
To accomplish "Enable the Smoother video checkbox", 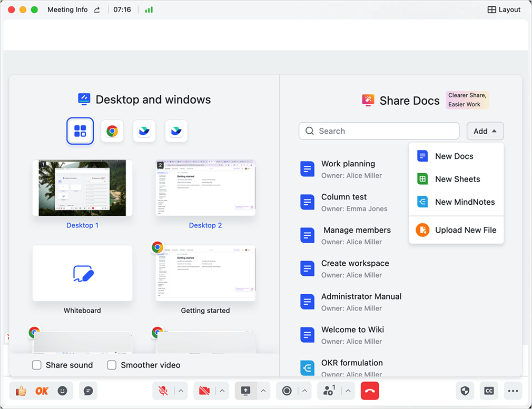I will click(x=112, y=365).
